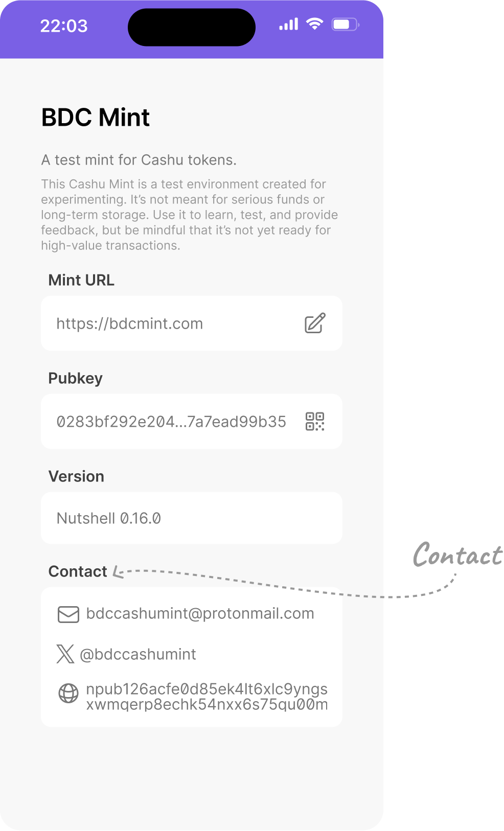Click the https://bdcmint.com URL field
The height and width of the screenshot is (831, 504).
(x=192, y=324)
